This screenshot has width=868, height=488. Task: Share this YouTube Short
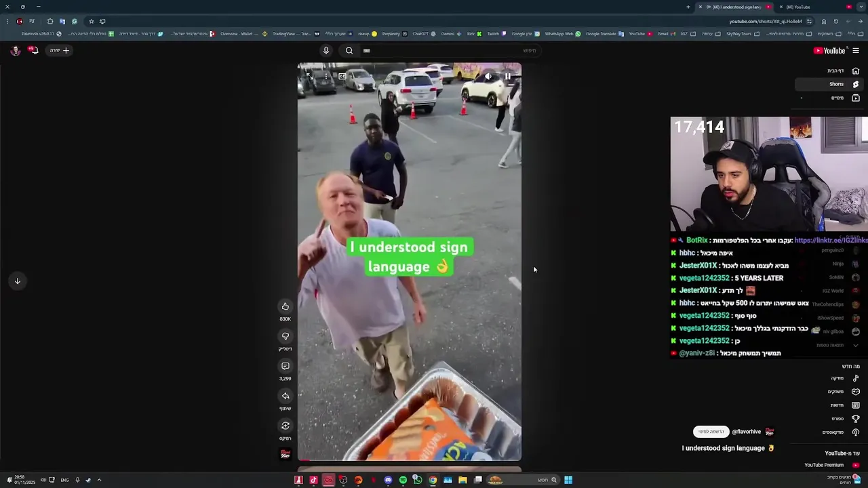point(285,396)
